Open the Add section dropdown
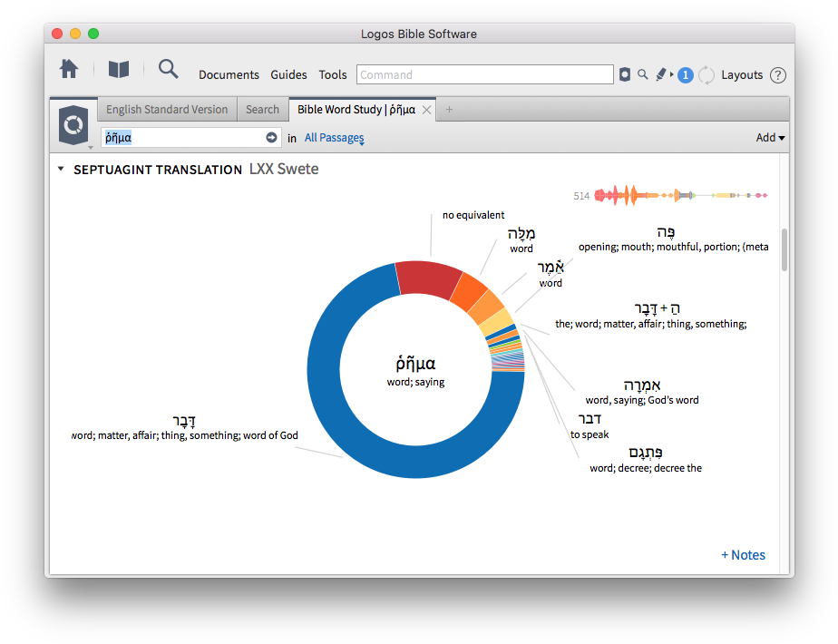 pos(770,138)
